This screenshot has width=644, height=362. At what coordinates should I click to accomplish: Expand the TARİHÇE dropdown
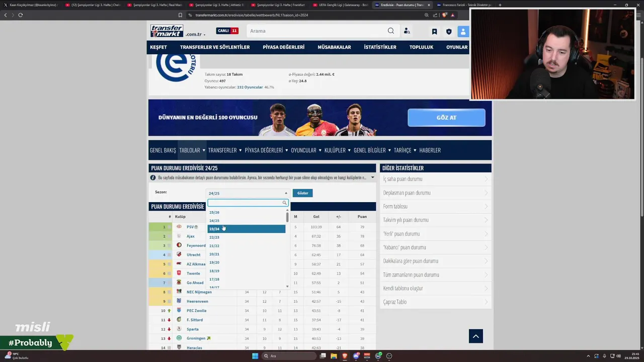point(405,150)
